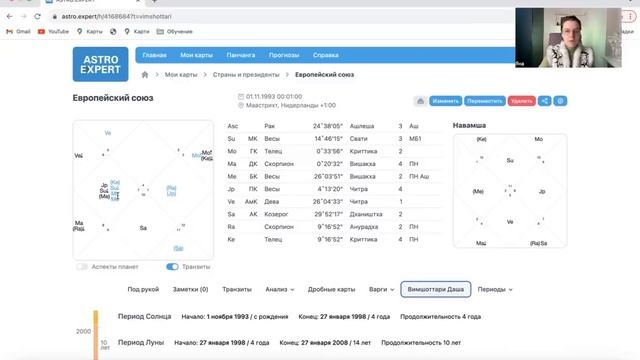Click the Переместить button
Screen dimensions: 640x360
pos(484,101)
